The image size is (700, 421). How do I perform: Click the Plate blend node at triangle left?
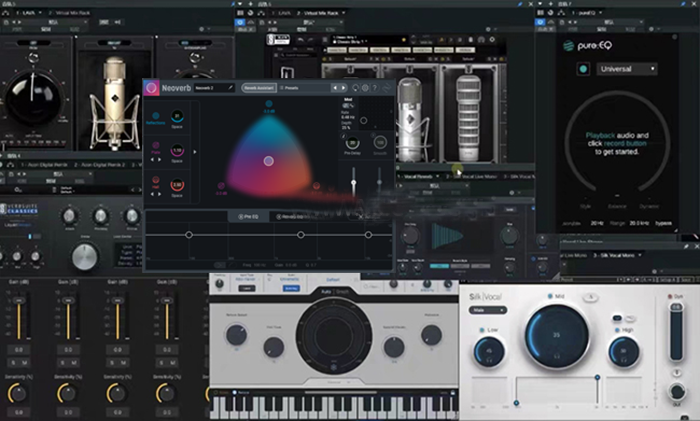[x=221, y=186]
